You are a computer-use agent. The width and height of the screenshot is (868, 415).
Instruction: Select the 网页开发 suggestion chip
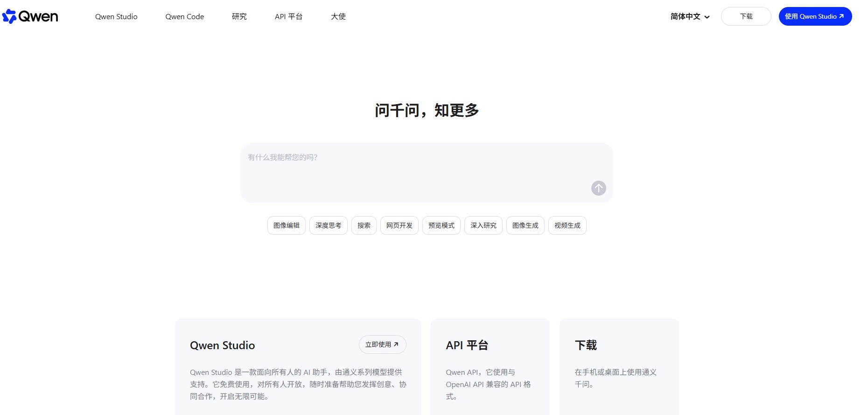pyautogui.click(x=399, y=225)
